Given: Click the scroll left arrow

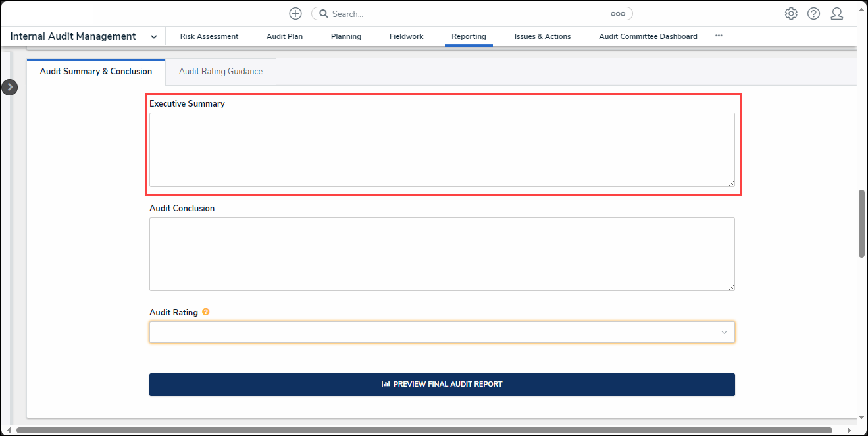Looking at the screenshot, I should click(9, 430).
